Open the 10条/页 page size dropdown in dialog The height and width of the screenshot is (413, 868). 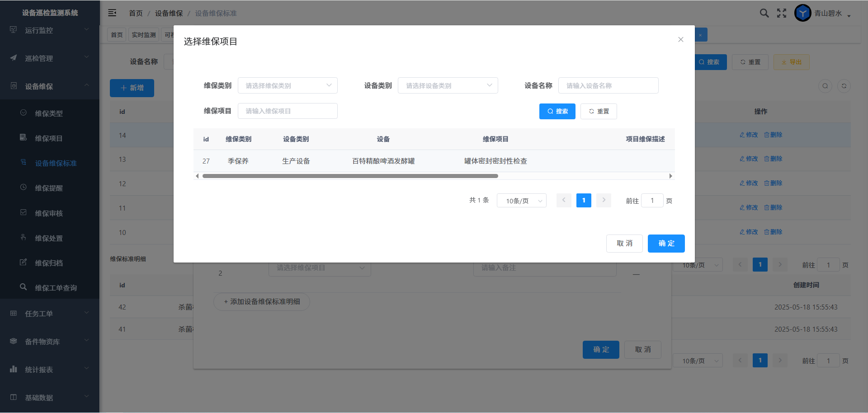[521, 201]
